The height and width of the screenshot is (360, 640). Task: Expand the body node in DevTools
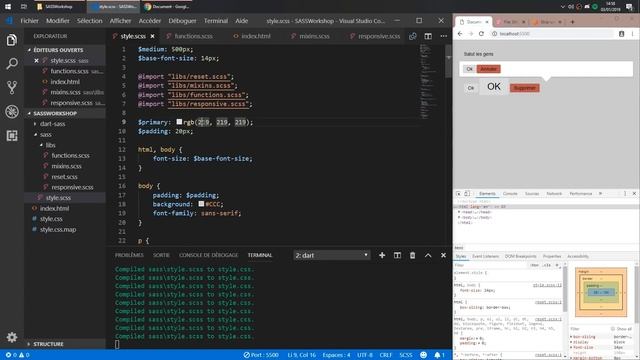tap(459, 218)
